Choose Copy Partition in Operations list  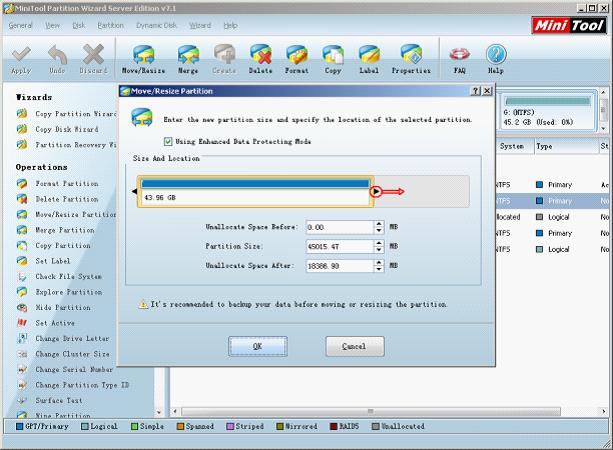point(54,246)
